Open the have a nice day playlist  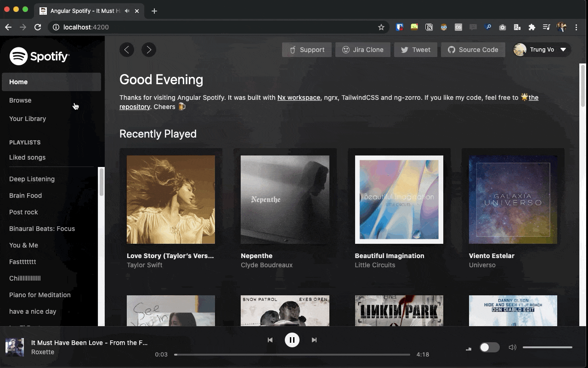tap(33, 311)
